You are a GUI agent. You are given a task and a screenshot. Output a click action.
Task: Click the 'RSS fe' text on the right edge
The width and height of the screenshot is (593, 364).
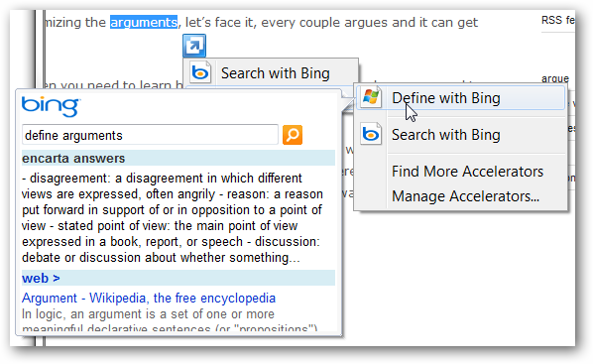coord(558,20)
